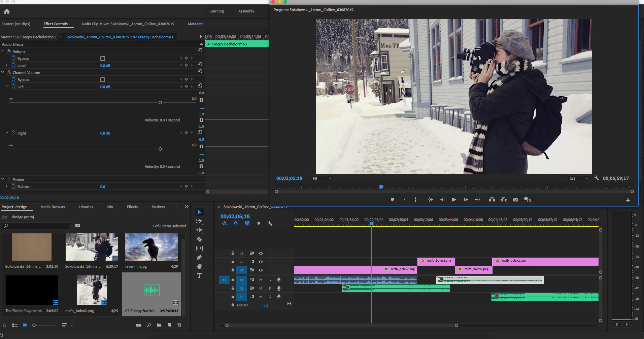Click the Home icon
This screenshot has width=644, height=339.
tap(7, 11)
